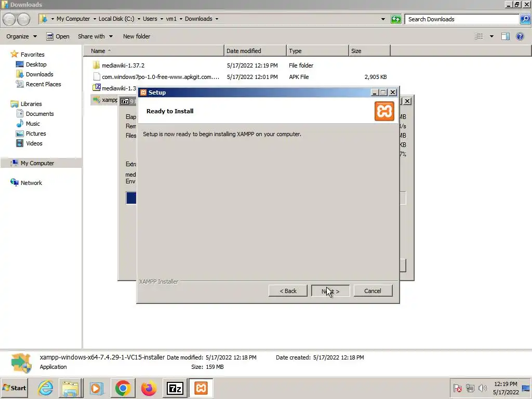The width and height of the screenshot is (532, 399).
Task: Switch to 7-Zip taskbar window
Action: click(x=175, y=388)
